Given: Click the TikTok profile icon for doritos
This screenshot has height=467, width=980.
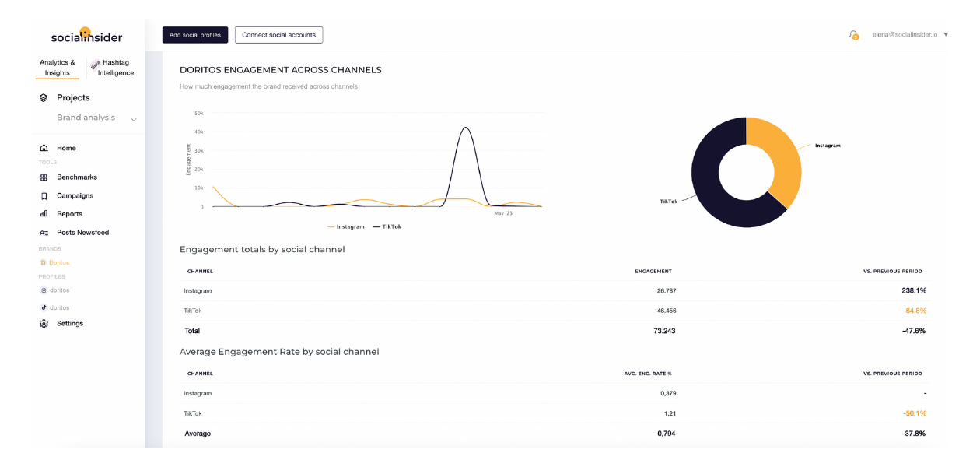Looking at the screenshot, I should [x=44, y=307].
